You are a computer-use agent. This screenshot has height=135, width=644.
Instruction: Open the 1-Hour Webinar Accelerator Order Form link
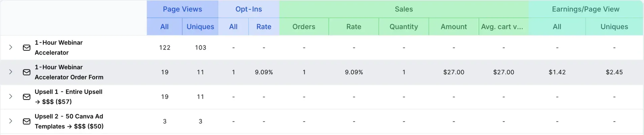click(69, 72)
